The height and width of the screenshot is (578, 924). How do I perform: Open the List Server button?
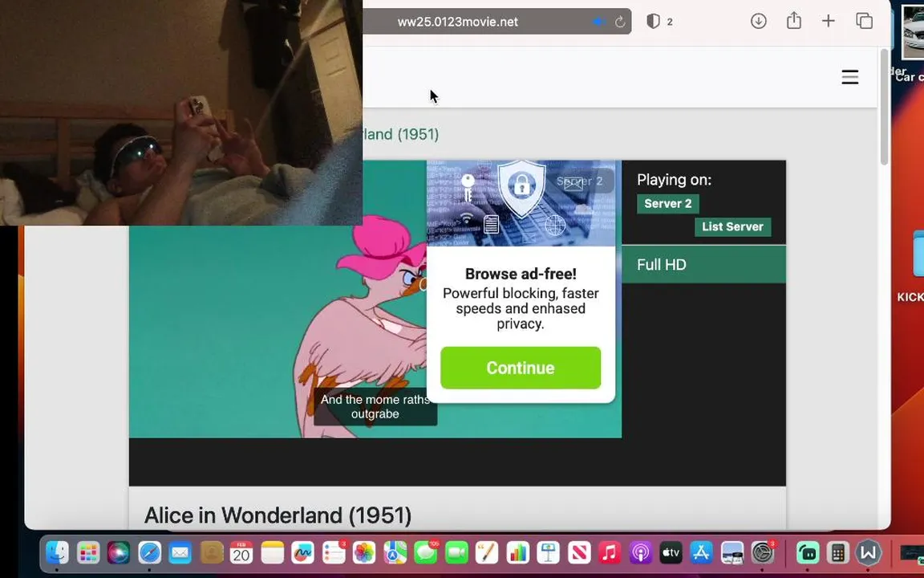point(732,226)
